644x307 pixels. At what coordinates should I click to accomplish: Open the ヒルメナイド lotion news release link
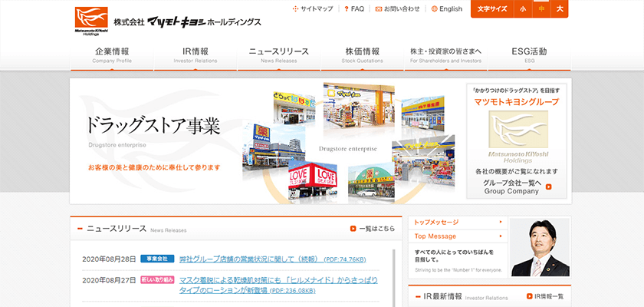click(x=278, y=286)
